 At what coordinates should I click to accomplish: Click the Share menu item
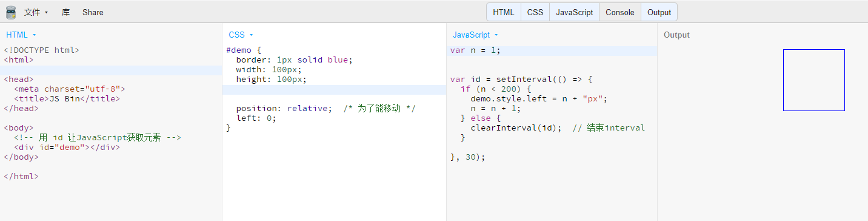point(93,12)
